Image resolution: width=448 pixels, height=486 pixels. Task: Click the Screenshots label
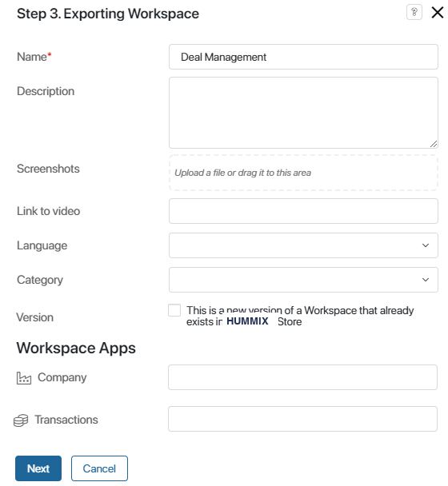coord(48,169)
